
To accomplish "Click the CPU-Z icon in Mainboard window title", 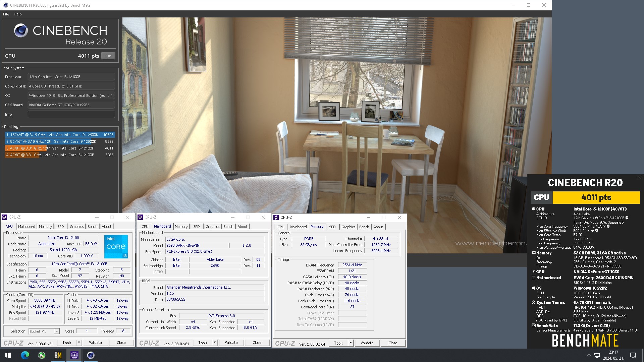I will (140, 217).
